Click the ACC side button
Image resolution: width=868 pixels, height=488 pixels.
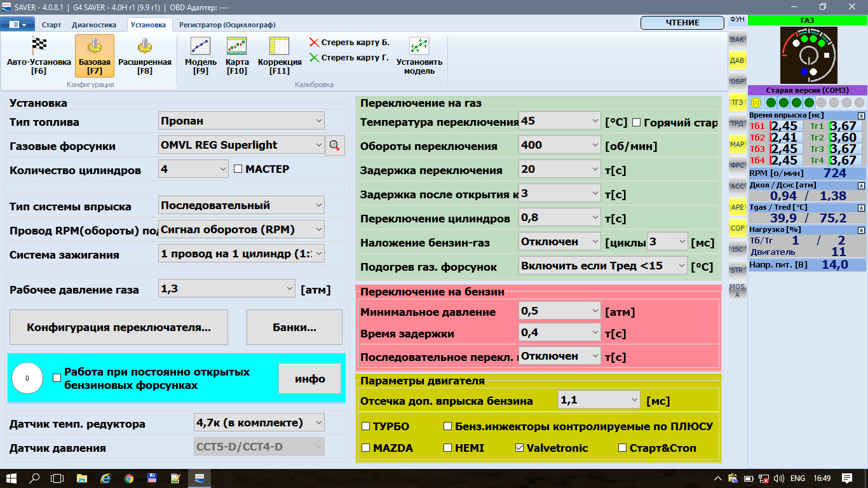point(737,186)
